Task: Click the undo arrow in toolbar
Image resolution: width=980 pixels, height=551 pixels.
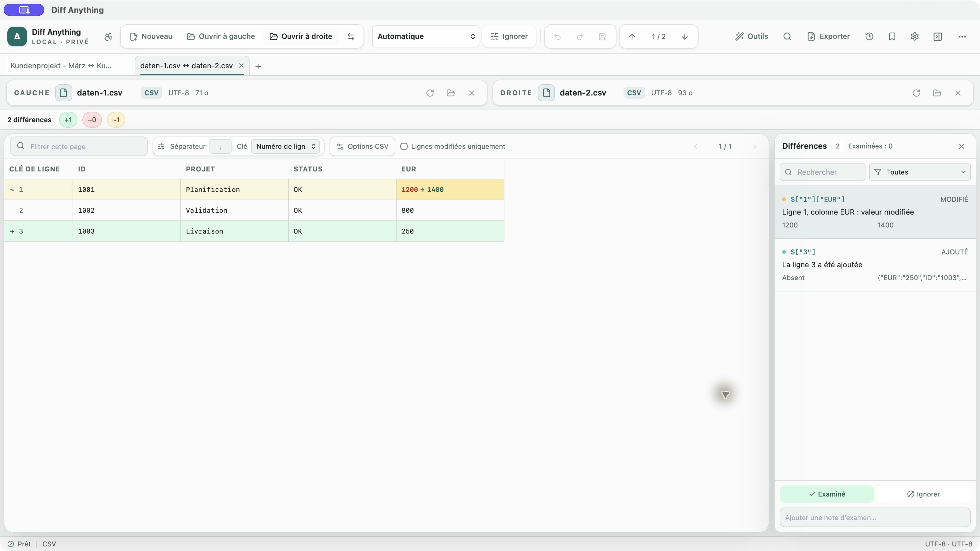Action: (557, 36)
